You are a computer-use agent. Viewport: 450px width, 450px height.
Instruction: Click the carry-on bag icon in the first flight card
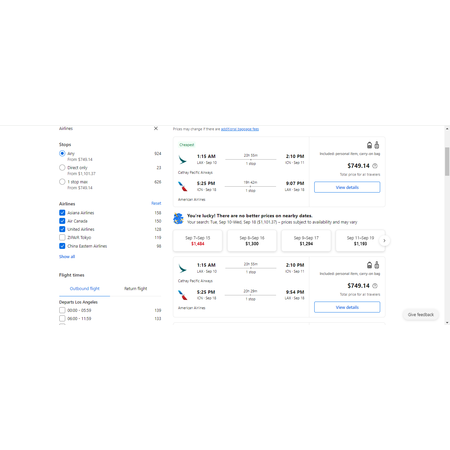(377, 145)
